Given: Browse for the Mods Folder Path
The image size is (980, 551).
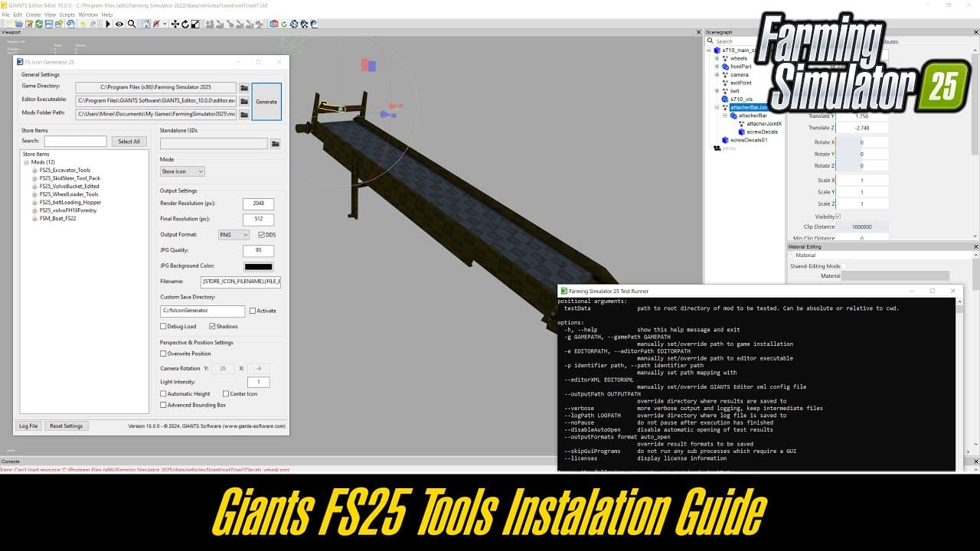Looking at the screenshot, I should (x=244, y=114).
